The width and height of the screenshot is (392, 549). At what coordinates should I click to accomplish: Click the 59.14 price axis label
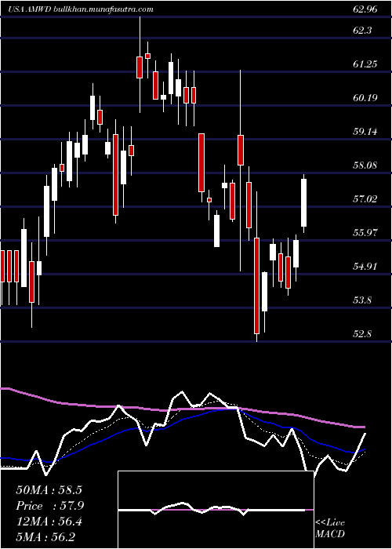[x=365, y=132]
